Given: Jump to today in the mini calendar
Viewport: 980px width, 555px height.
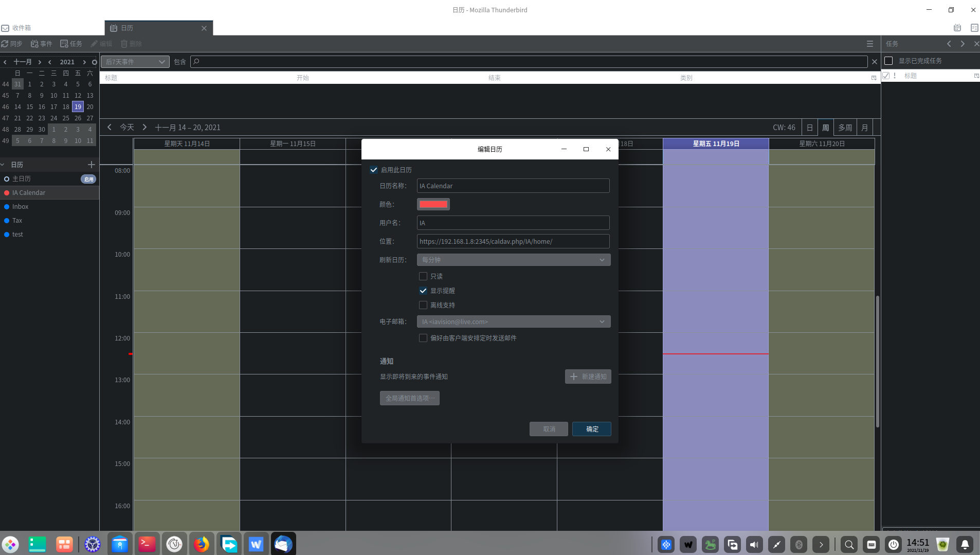Looking at the screenshot, I should click(x=94, y=62).
